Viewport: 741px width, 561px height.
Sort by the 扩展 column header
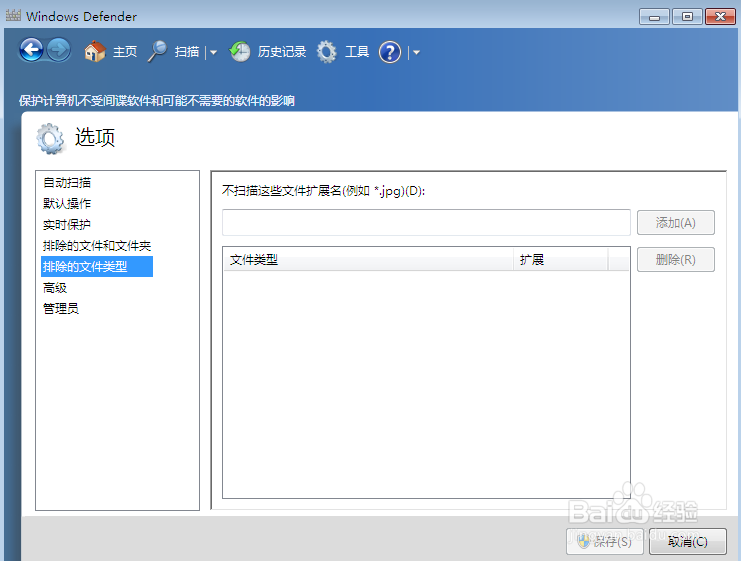pyautogui.click(x=560, y=259)
